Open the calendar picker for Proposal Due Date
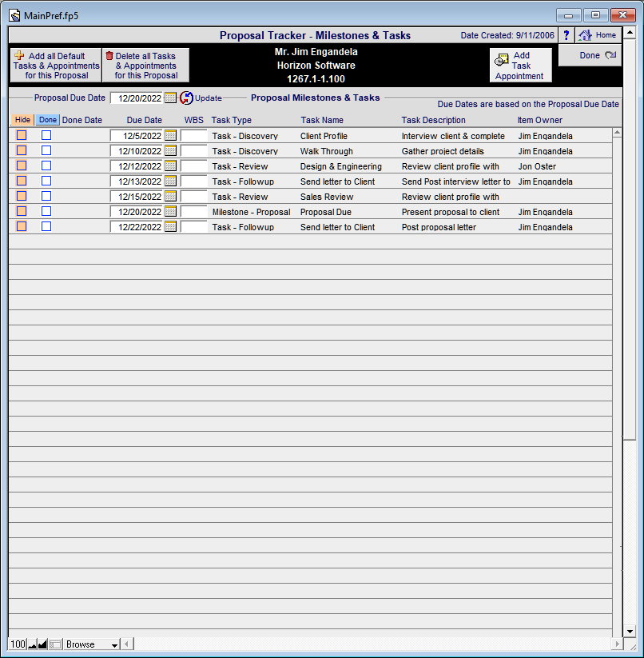The image size is (644, 658). [170, 98]
